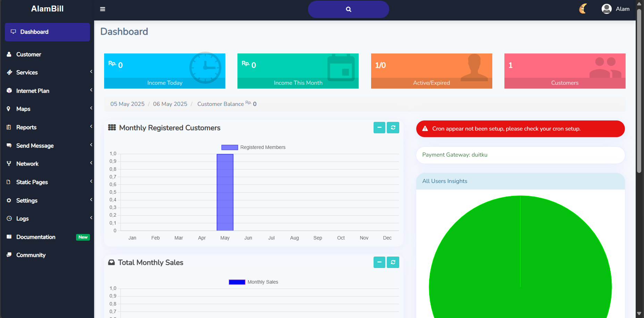Select the 05 May 2025 date

127,104
